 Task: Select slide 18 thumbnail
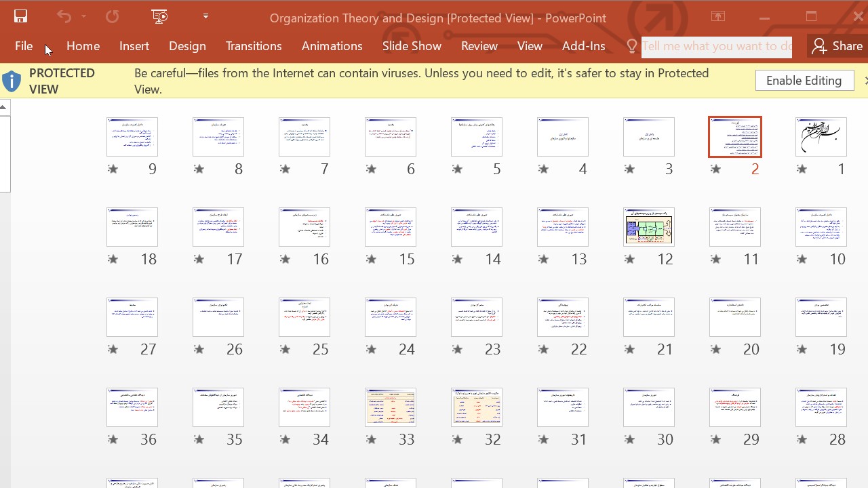point(132,227)
